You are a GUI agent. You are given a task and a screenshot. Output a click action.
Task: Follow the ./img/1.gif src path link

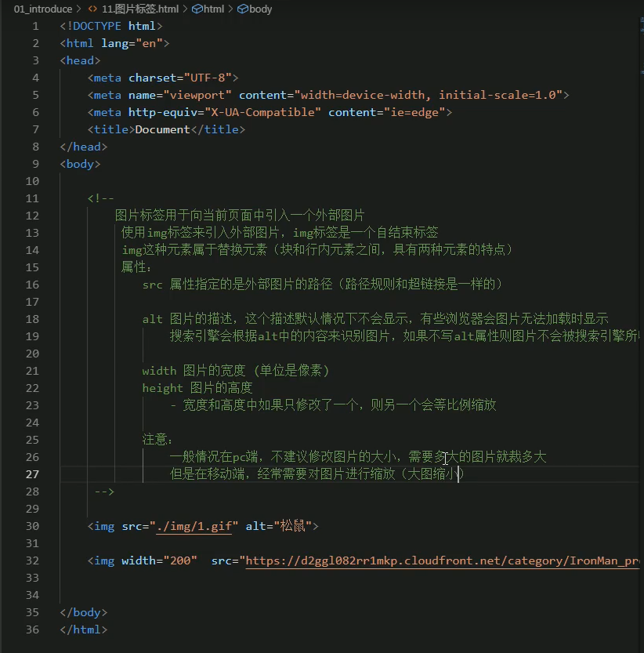click(x=194, y=526)
